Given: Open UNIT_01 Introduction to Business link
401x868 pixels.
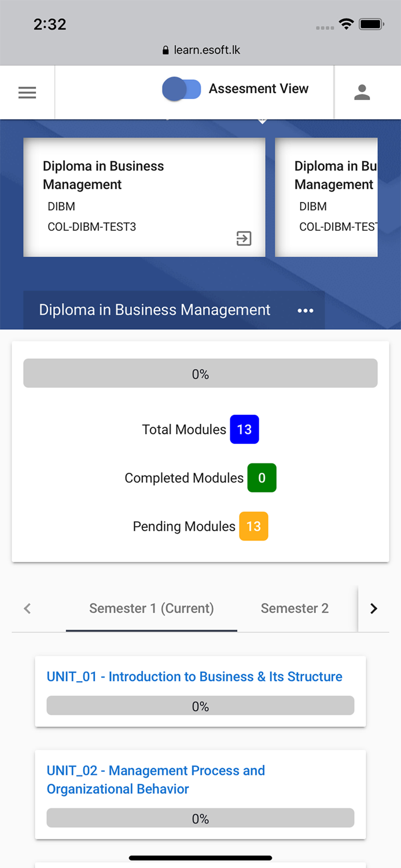Looking at the screenshot, I should click(x=194, y=676).
